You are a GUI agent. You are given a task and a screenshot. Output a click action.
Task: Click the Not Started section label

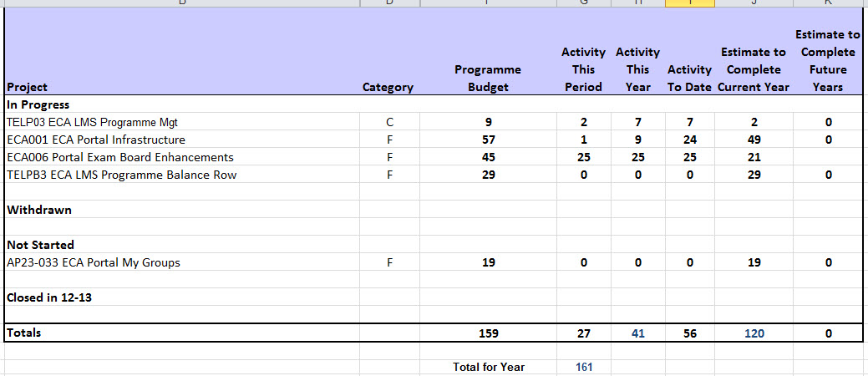41,245
